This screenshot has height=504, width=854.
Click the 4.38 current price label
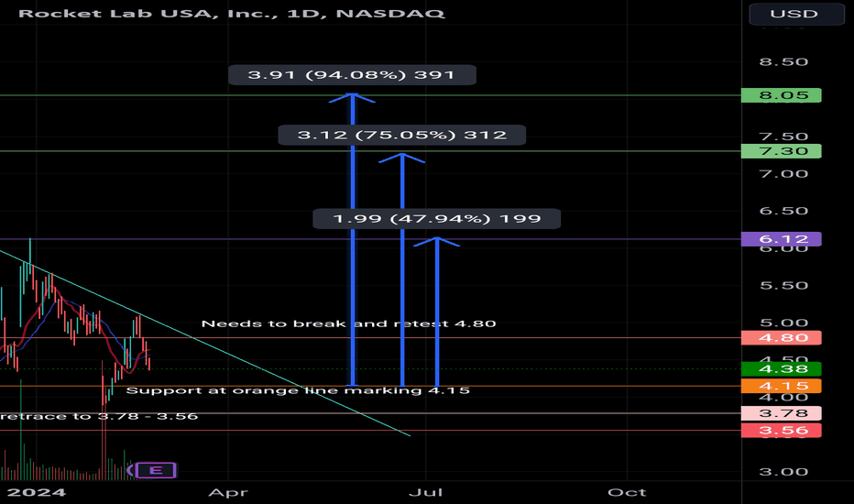coord(781,369)
